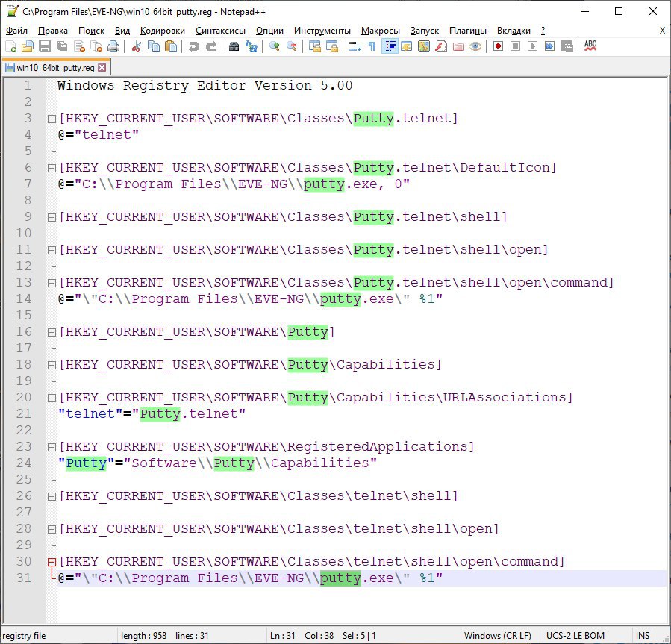Click the Save recorded macro icon
This screenshot has width=671, height=644.
[567, 46]
